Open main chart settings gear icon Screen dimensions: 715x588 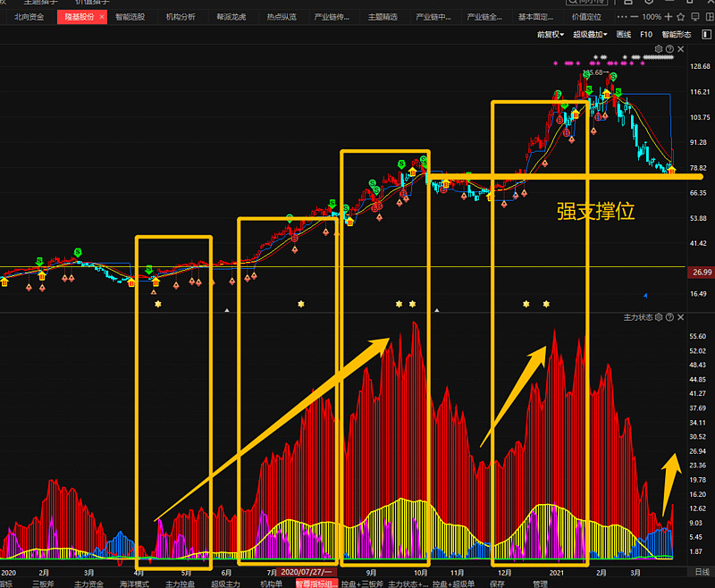point(659,49)
